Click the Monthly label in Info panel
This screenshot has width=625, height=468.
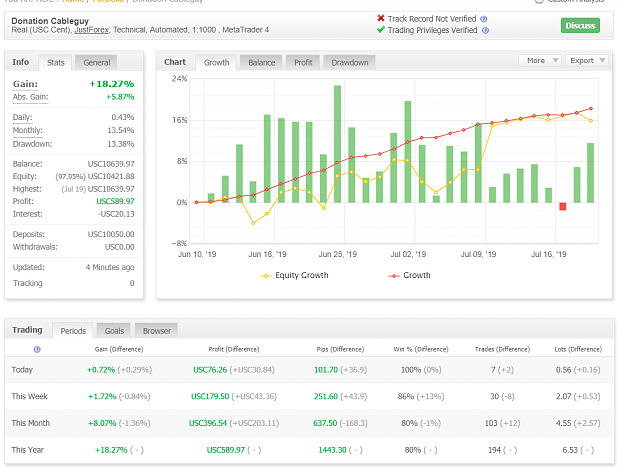tap(28, 131)
